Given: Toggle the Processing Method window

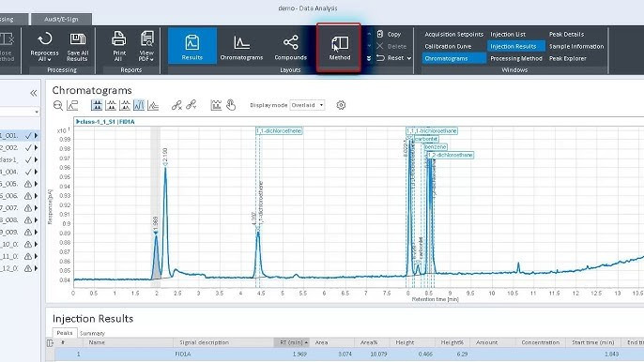Looking at the screenshot, I should (516, 58).
